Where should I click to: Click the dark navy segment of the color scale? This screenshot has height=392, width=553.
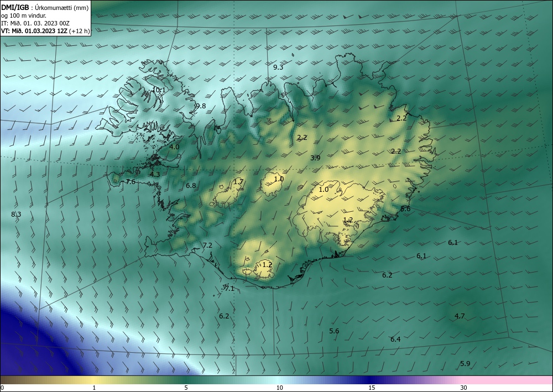click(x=371, y=380)
